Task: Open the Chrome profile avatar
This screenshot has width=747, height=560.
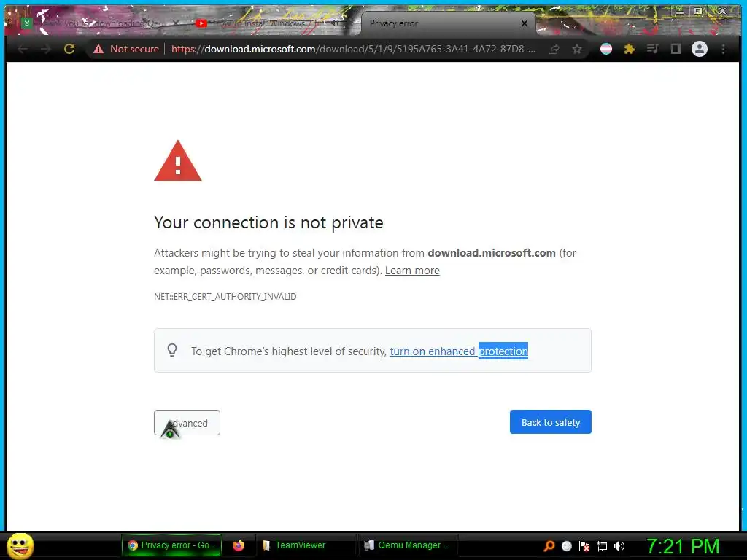Action: point(700,49)
